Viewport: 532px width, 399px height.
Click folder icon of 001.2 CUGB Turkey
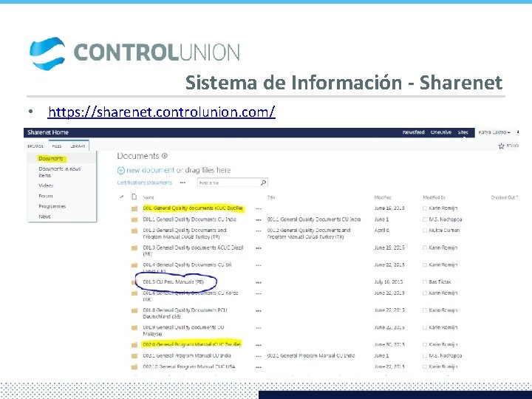coord(134,231)
